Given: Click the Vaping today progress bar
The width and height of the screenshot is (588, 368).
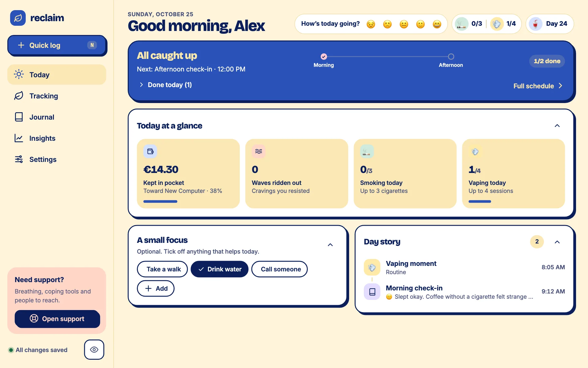Looking at the screenshot, I should pyautogui.click(x=480, y=201).
